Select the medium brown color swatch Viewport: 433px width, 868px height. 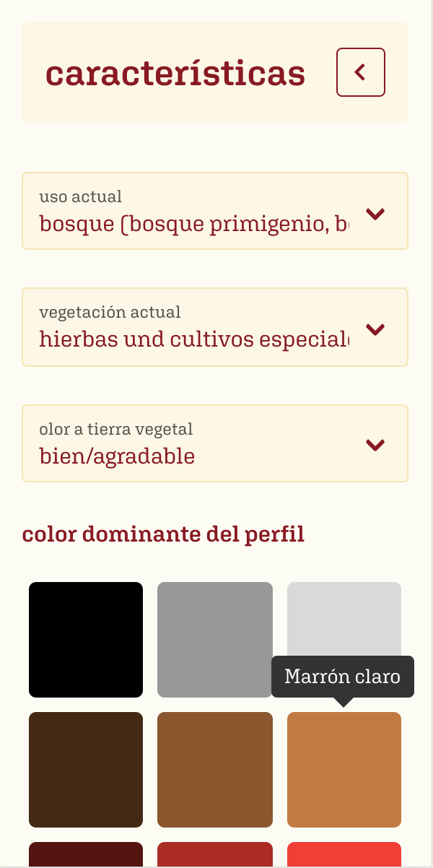click(215, 770)
